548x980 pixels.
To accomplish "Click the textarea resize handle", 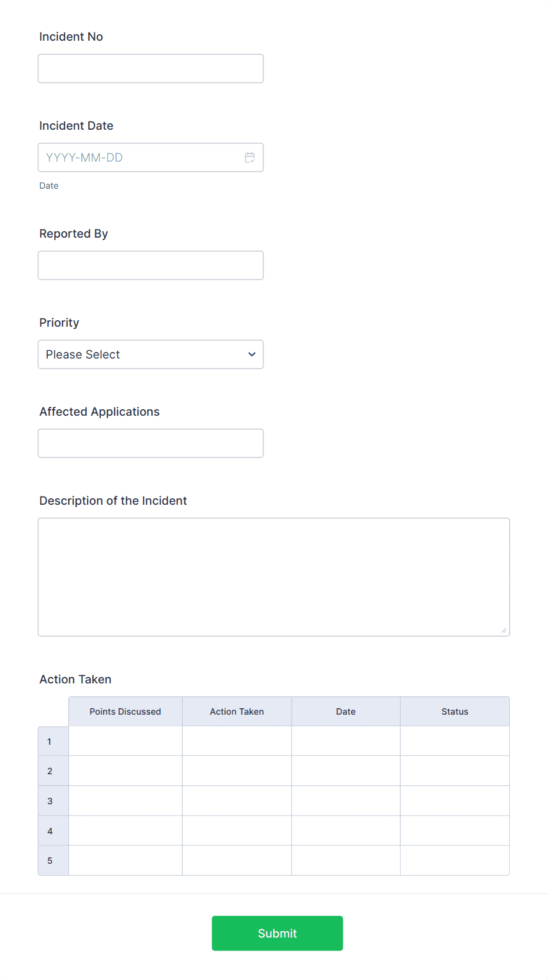I will (505, 631).
